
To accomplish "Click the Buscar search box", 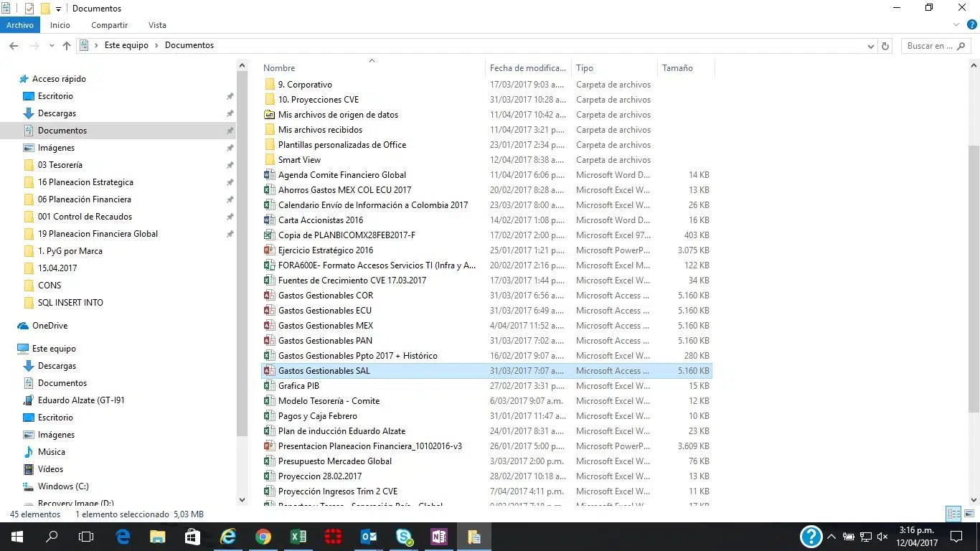I will (x=935, y=46).
